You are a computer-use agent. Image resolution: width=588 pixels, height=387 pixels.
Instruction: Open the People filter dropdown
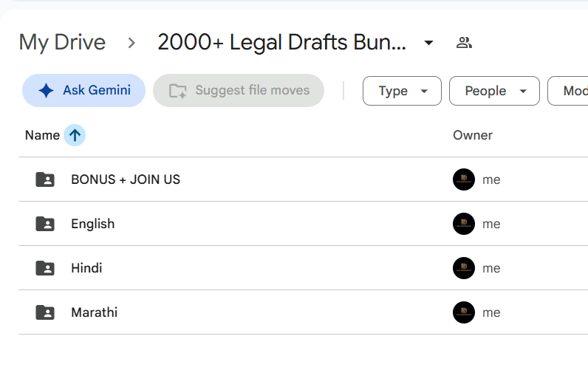(x=494, y=91)
